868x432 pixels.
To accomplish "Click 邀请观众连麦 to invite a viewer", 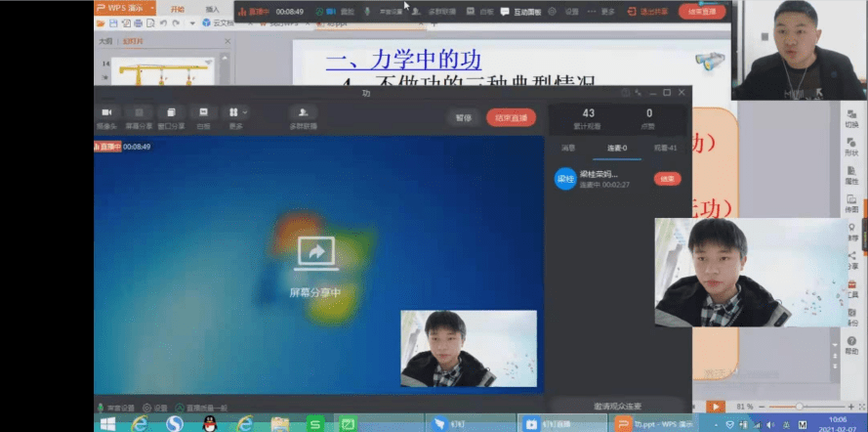I will [x=618, y=406].
